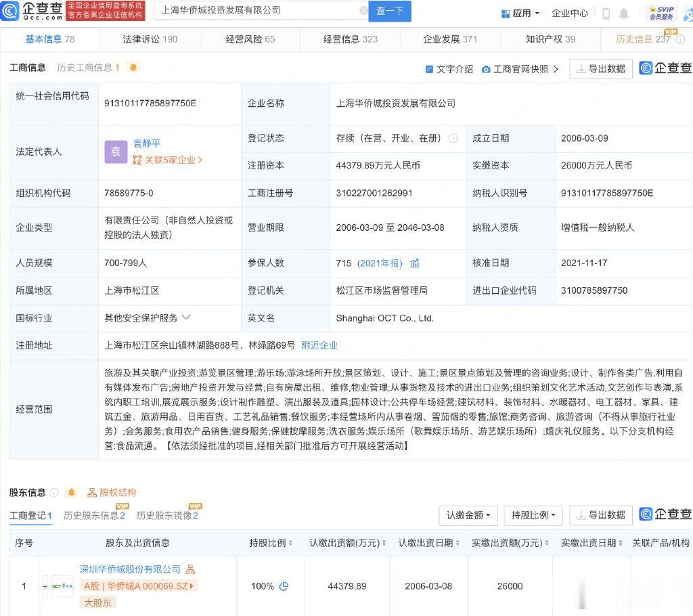Open 历史信息 VIP tab
Viewport: 693px width, 616px height.
click(643, 39)
